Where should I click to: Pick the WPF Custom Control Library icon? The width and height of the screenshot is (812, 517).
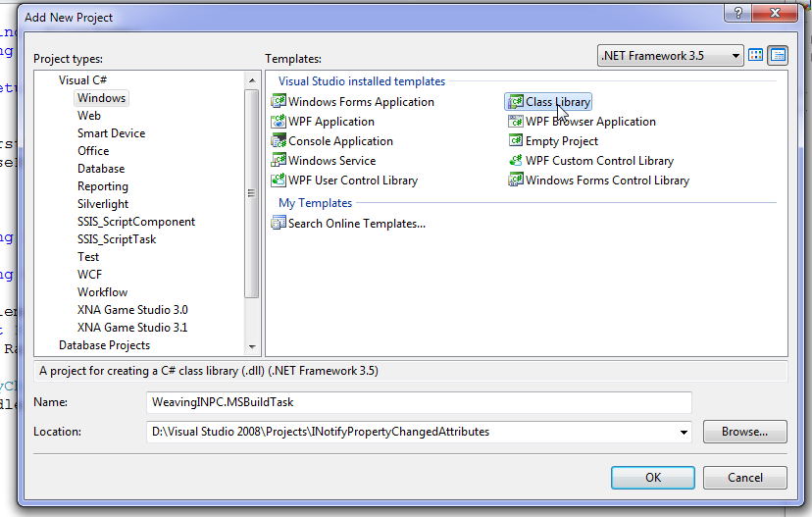pyautogui.click(x=516, y=160)
